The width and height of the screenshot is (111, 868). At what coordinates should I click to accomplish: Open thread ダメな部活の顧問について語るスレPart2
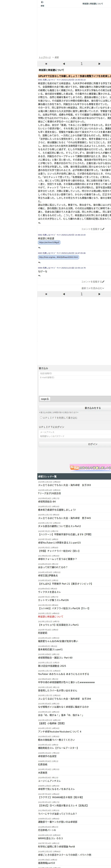(59, 526)
